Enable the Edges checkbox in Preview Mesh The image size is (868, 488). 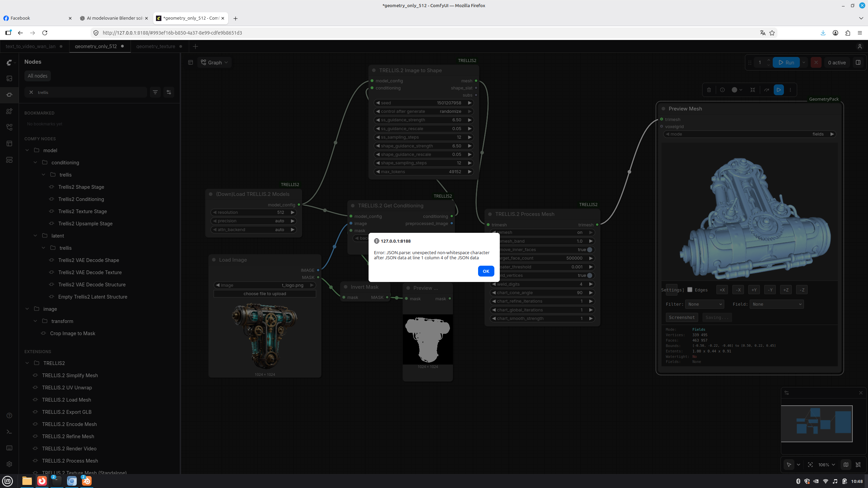tap(690, 290)
